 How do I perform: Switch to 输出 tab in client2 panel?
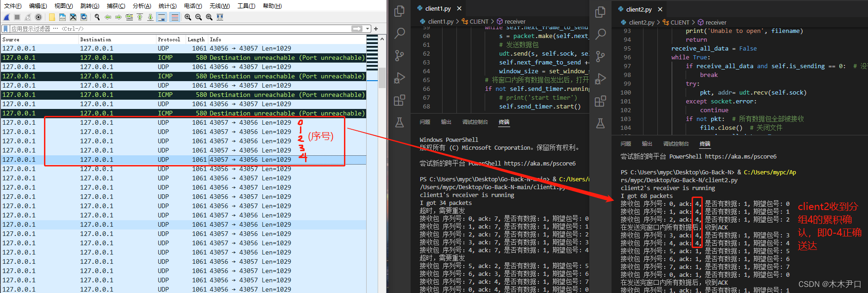(647, 144)
